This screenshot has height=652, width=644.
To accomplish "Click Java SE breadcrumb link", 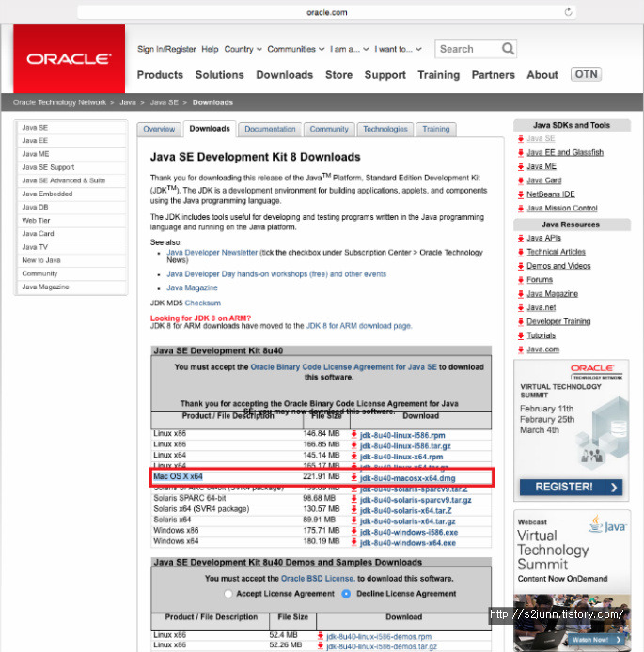I will coord(164,102).
